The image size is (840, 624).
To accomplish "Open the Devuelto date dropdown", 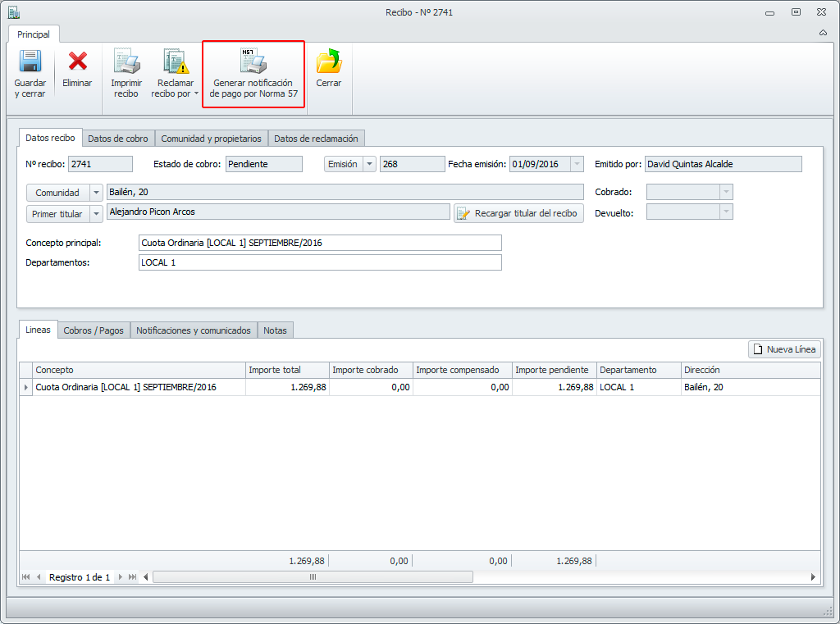I will click(726, 212).
